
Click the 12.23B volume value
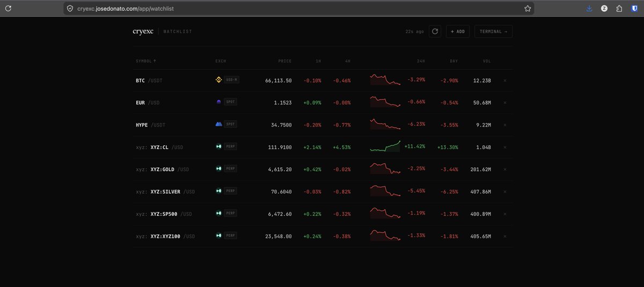click(482, 80)
